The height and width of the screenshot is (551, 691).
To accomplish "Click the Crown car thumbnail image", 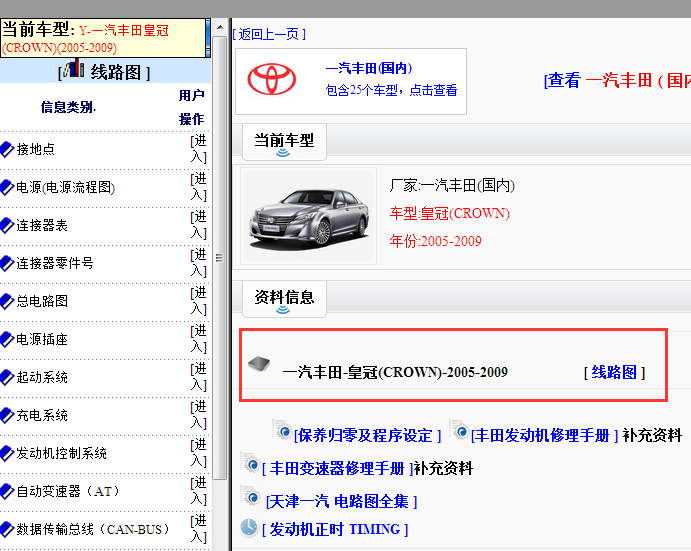I will tap(308, 216).
